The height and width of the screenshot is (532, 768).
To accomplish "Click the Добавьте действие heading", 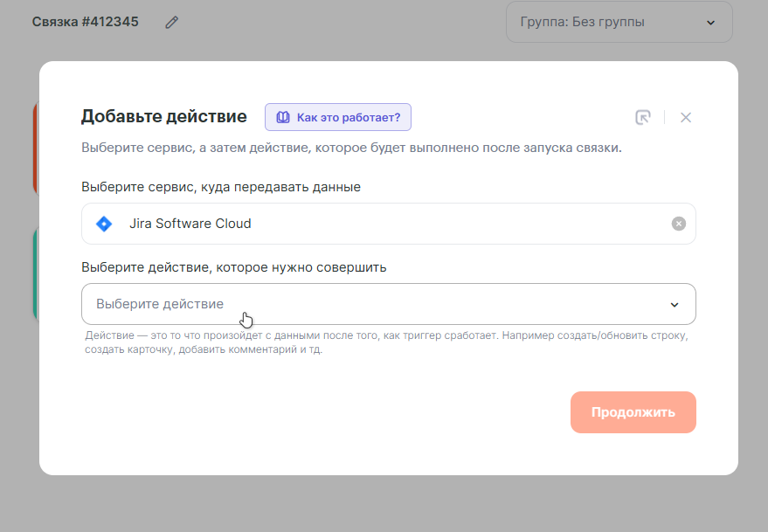I will (x=163, y=116).
